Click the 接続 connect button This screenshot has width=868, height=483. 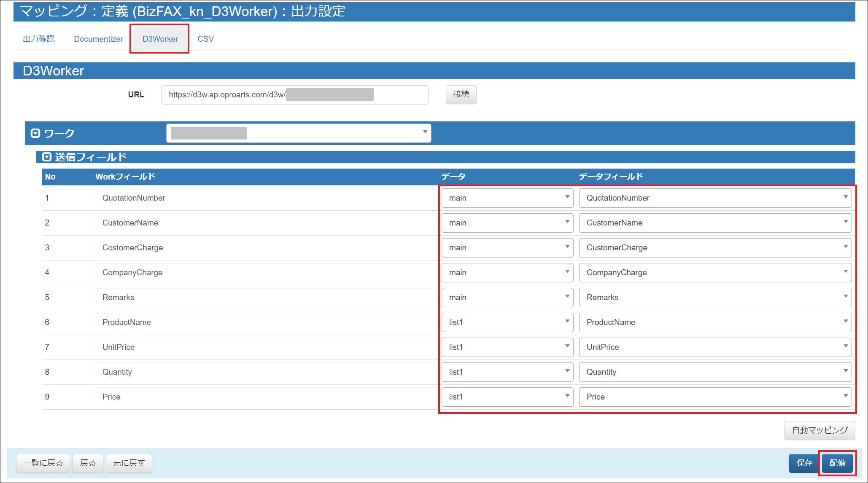(461, 94)
